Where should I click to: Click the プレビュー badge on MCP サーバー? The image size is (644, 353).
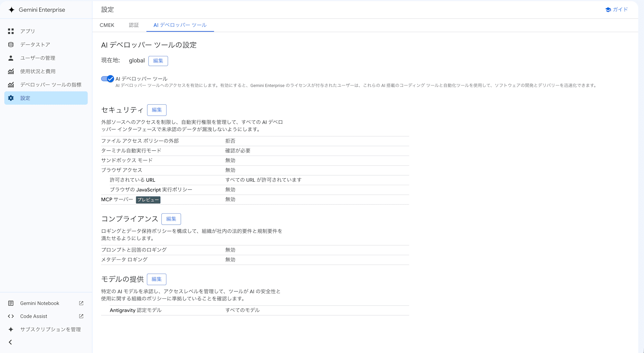pos(148,200)
